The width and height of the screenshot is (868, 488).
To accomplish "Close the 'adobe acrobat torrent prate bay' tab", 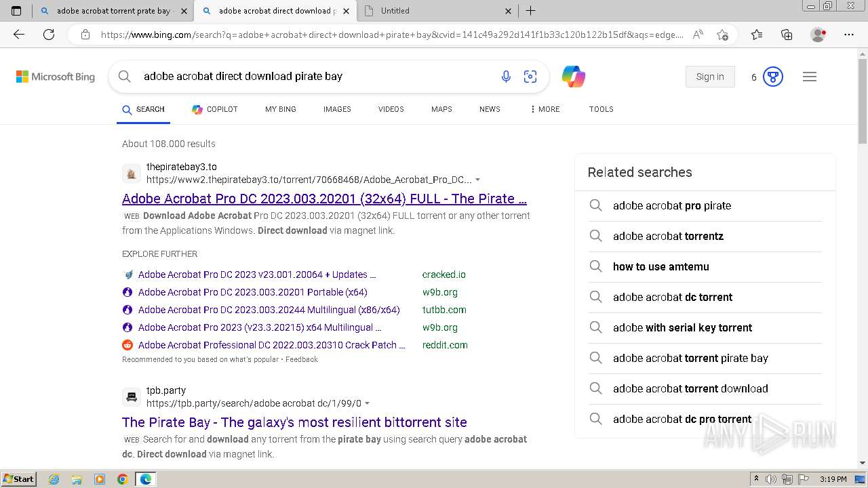I will click(x=184, y=11).
